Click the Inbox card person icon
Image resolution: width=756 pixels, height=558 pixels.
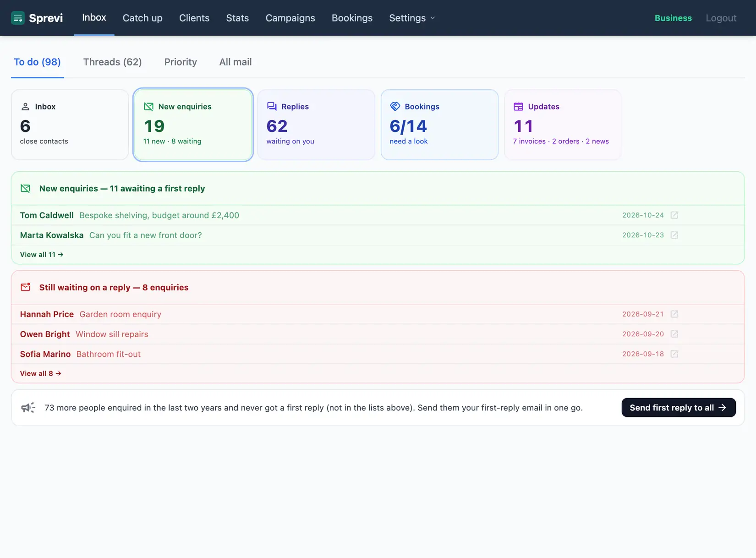tap(25, 106)
